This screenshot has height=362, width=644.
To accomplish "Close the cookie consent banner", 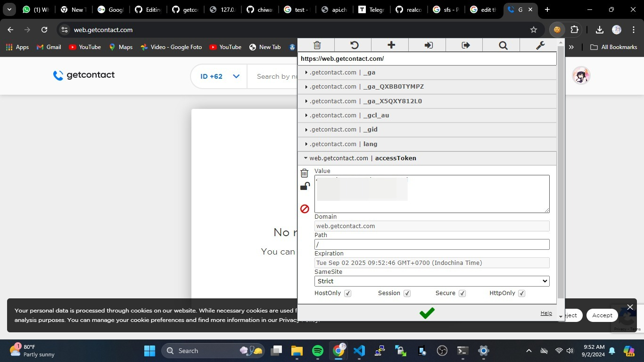I will [x=630, y=307].
